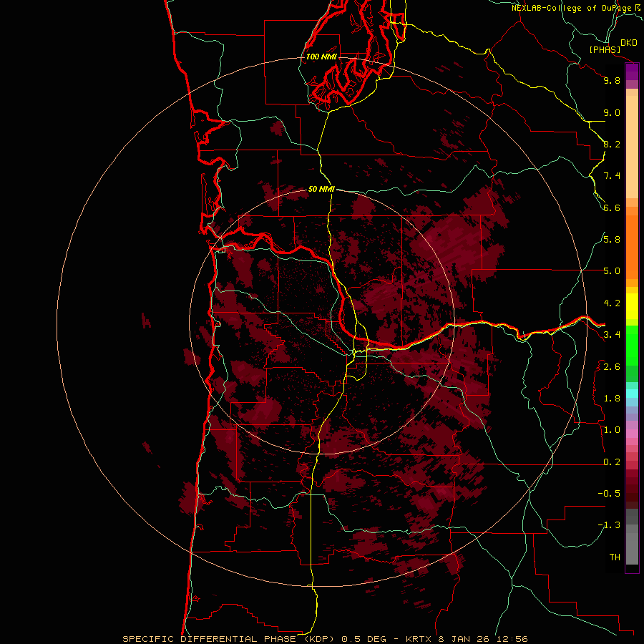Image resolution: width=644 pixels, height=644 pixels.
Task: Click the 100 NMI range ring label
Action: click(x=321, y=57)
